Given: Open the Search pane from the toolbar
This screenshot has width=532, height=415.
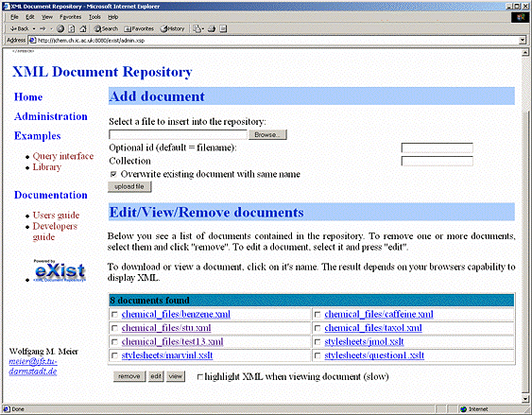Looking at the screenshot, I should click(106, 29).
